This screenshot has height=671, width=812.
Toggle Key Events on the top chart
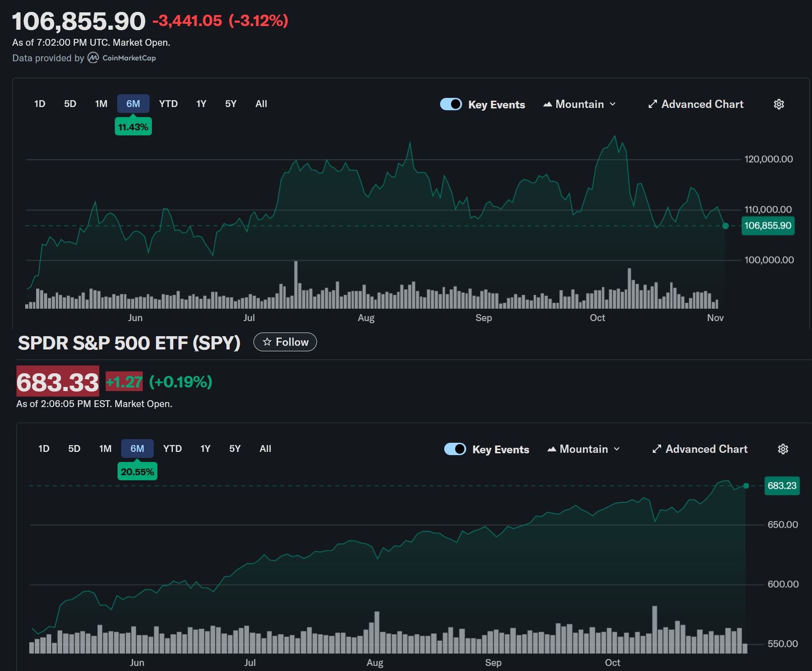tap(451, 104)
